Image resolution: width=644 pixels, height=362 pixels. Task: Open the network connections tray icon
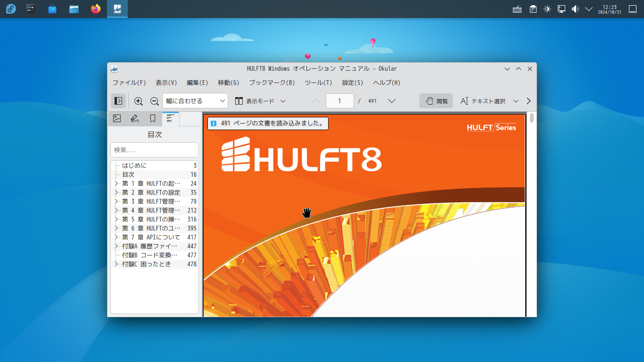[561, 9]
